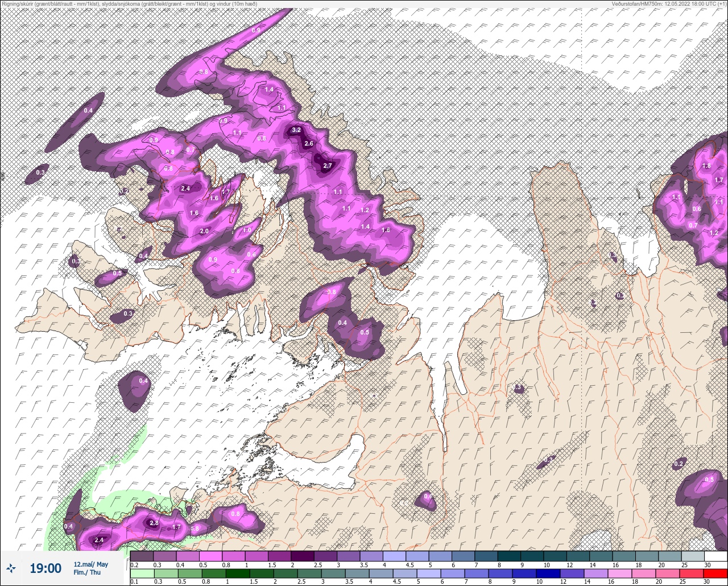Click the 0.2 label on upper legend
Image resolution: width=728 pixels, height=586 pixels.
pyautogui.click(x=134, y=564)
